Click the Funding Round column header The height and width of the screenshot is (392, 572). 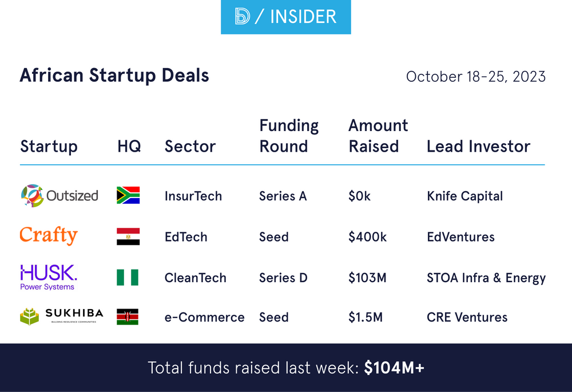tap(289, 136)
